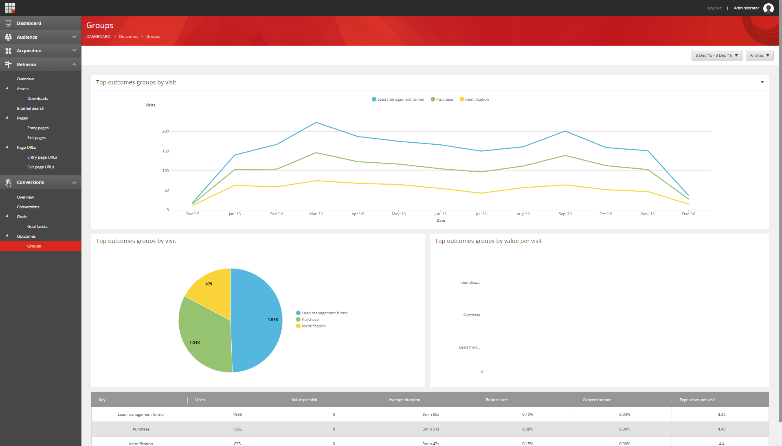Toggle yellow legend entry beside pie chart
The height and width of the screenshot is (446, 782).
coord(311,326)
